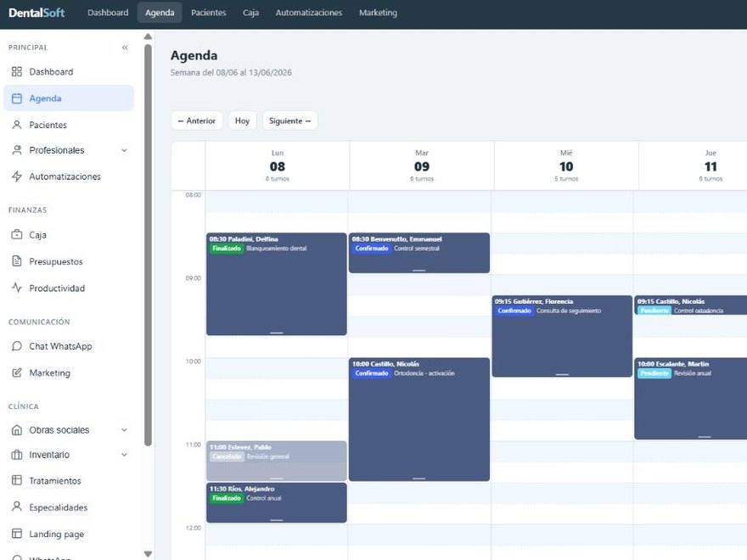The image size is (747, 560).
Task: Collapse the sidebar with double-chevron icon
Action: tap(125, 48)
